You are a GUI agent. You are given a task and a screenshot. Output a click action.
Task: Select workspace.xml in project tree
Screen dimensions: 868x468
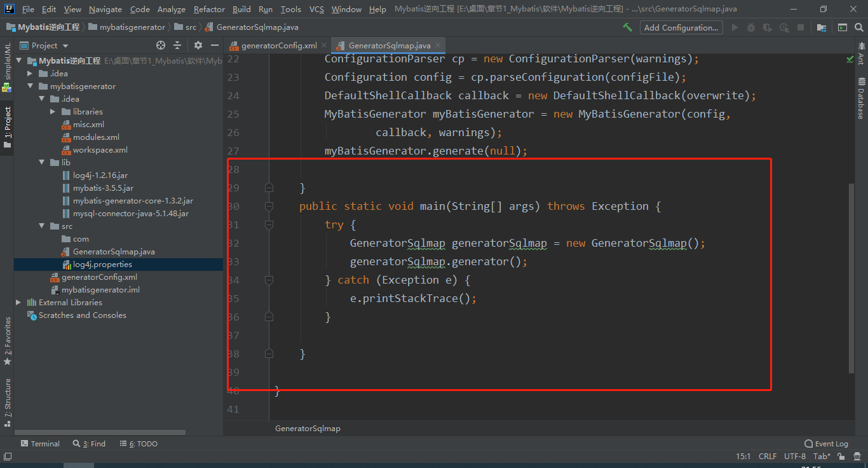pos(100,150)
